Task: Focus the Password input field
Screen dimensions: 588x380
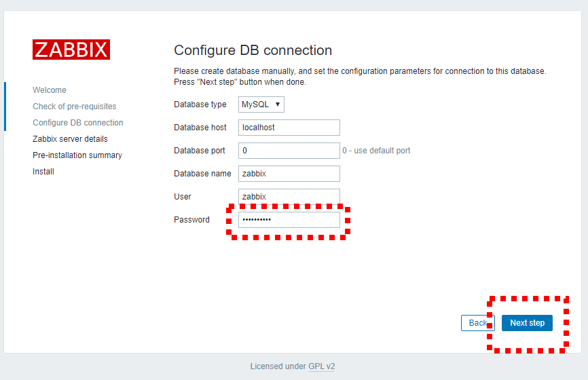Action: [x=289, y=220]
